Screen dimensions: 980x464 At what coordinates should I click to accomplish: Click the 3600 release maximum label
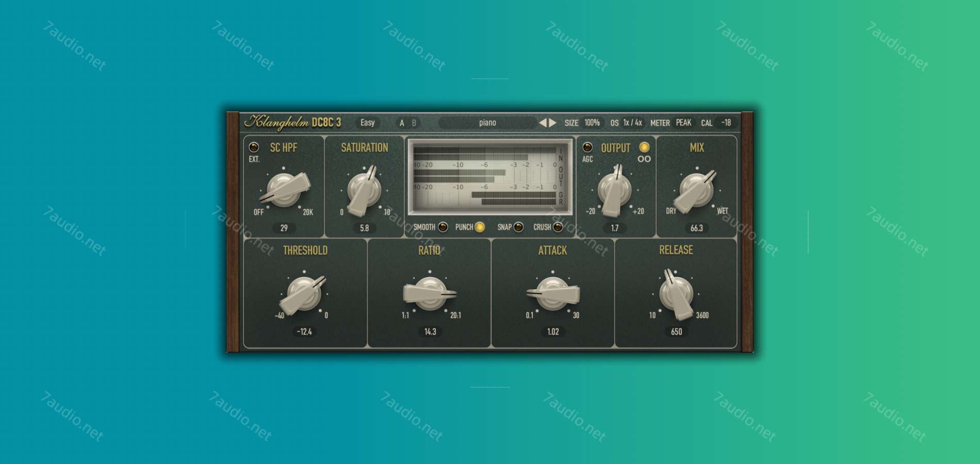[702, 316]
